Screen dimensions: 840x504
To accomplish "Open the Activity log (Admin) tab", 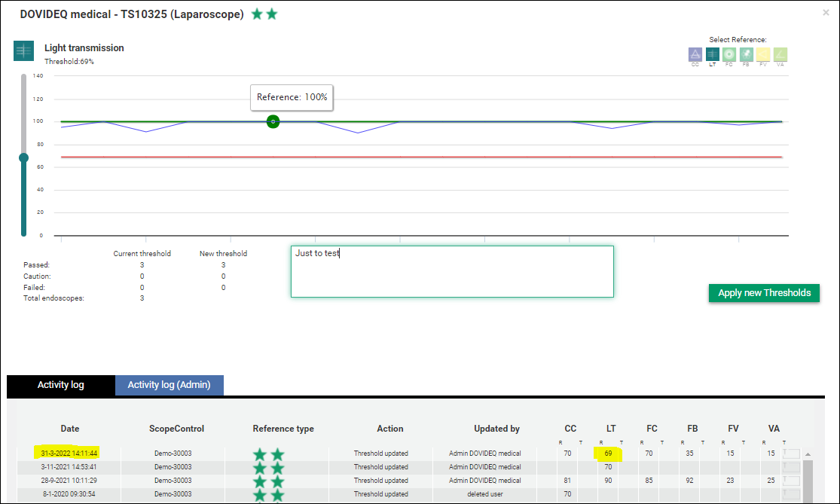I will click(x=170, y=385).
